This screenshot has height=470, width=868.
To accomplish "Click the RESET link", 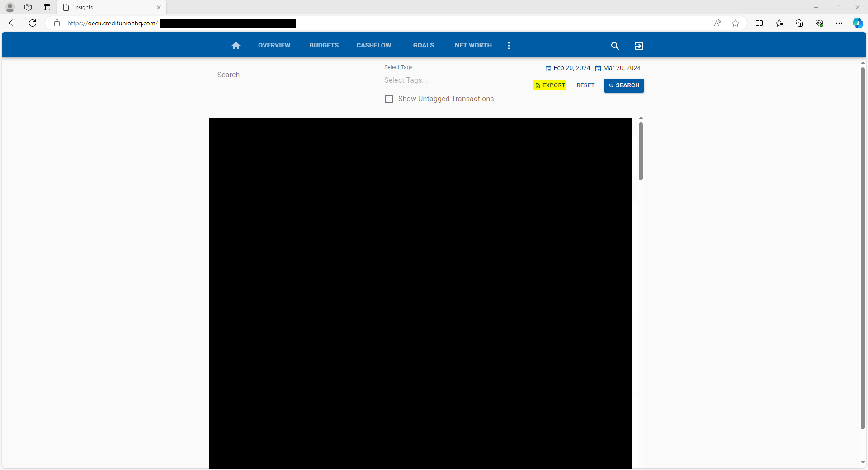I will (x=585, y=85).
